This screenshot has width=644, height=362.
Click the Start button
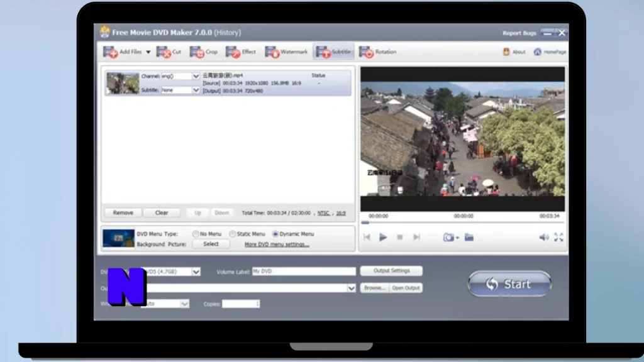coord(509,283)
